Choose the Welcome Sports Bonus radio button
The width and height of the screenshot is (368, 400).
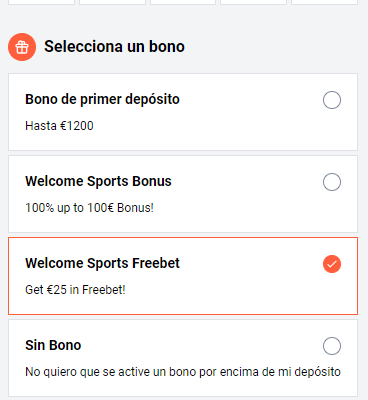pyautogui.click(x=332, y=182)
